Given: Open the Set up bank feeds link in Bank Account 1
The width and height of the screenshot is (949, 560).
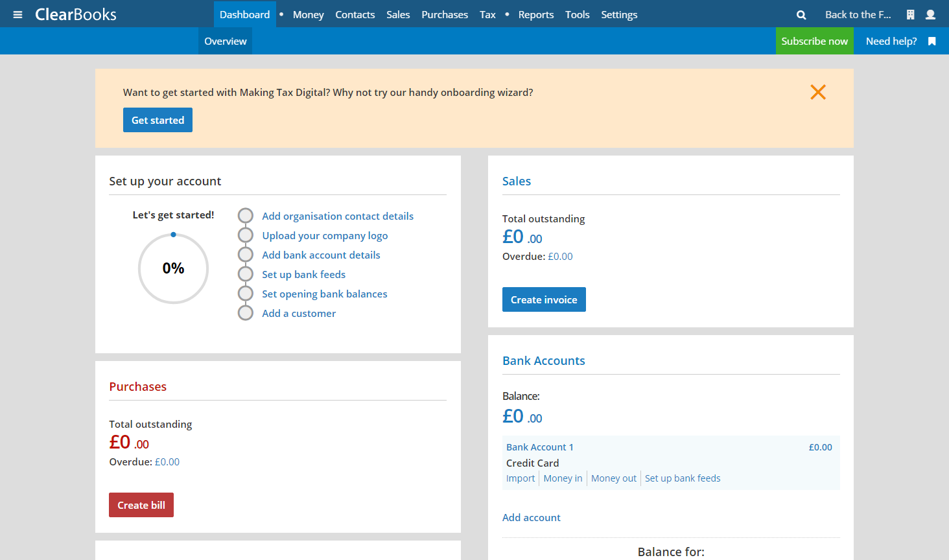Looking at the screenshot, I should pos(682,478).
